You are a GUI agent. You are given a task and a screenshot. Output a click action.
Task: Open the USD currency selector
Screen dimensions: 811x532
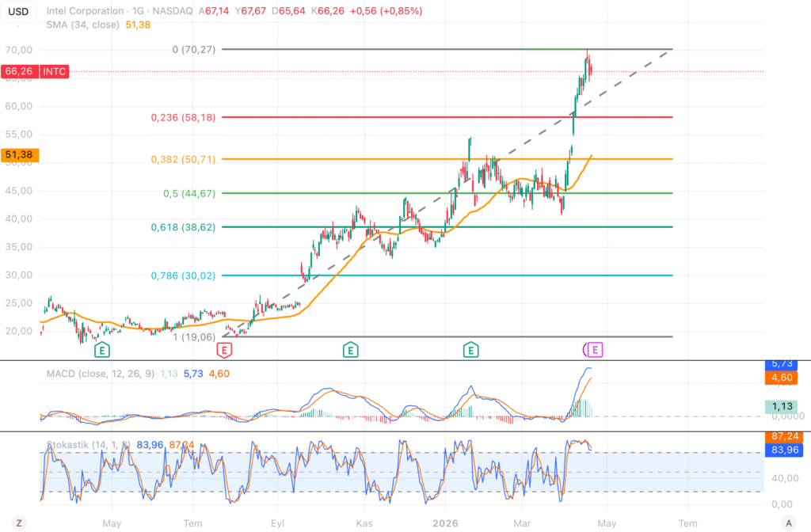(17, 11)
